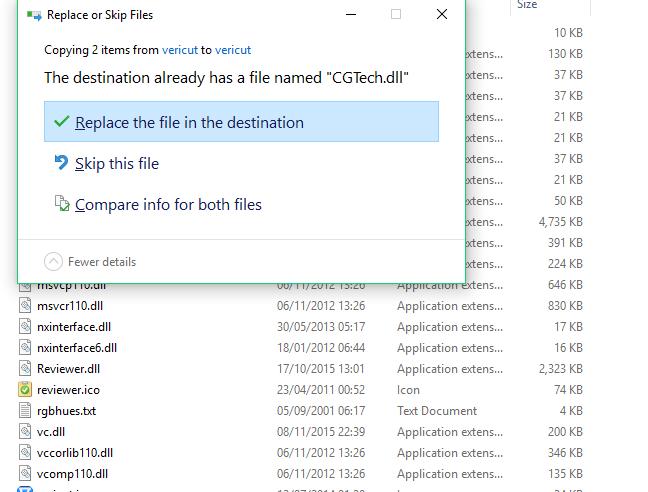Click the msvcr110.dll file icon
Viewport: 648px width, 492px height.
25,305
